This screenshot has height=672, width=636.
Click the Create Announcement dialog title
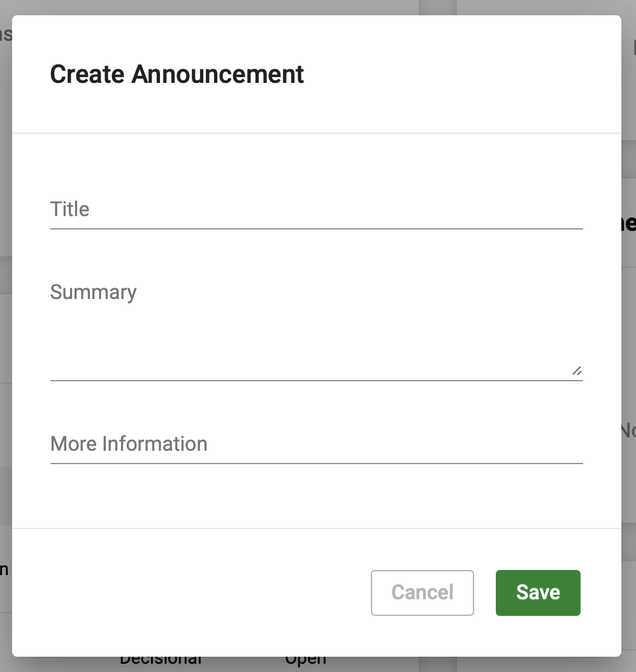coord(177,74)
